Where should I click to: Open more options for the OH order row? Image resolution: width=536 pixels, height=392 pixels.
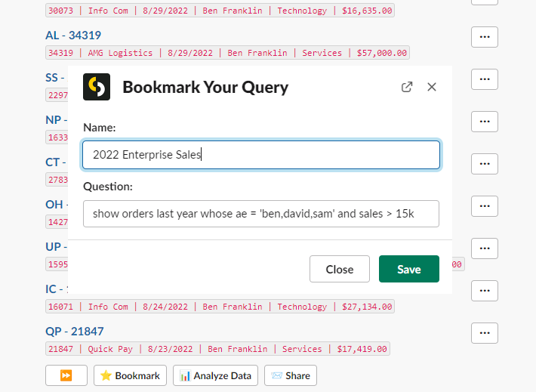tap(485, 206)
